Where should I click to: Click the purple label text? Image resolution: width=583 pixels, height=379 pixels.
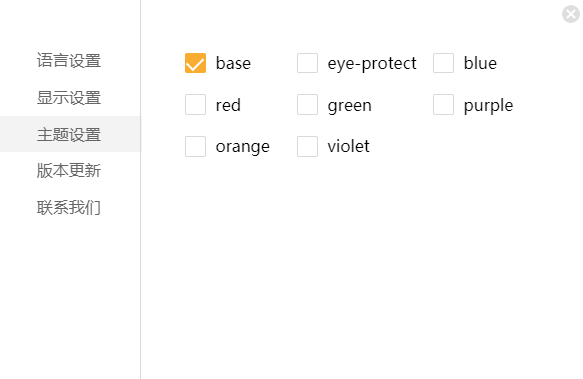click(488, 106)
